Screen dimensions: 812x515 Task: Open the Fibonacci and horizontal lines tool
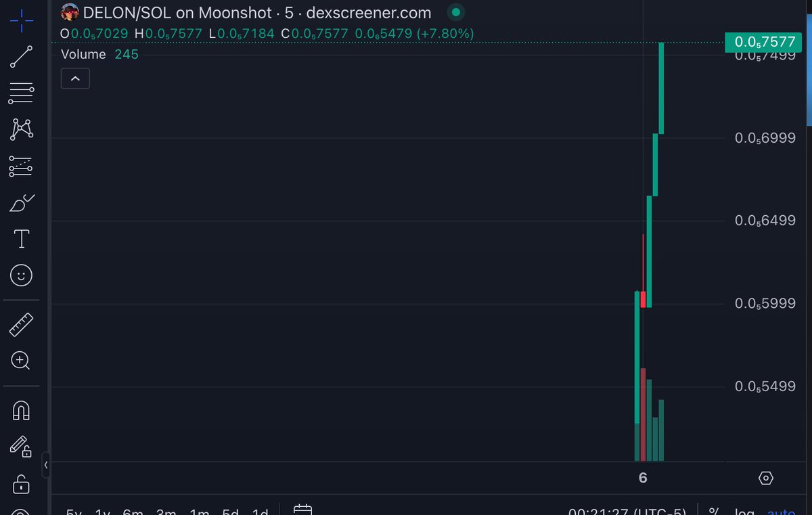pyautogui.click(x=21, y=93)
